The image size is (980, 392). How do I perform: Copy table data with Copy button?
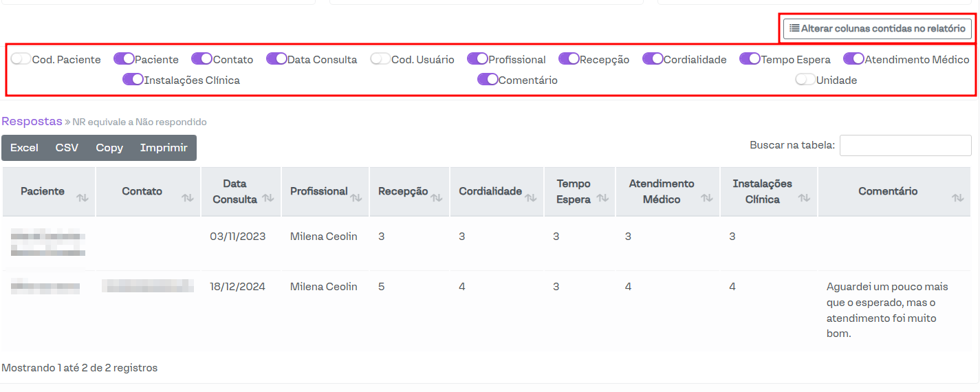[x=109, y=148]
